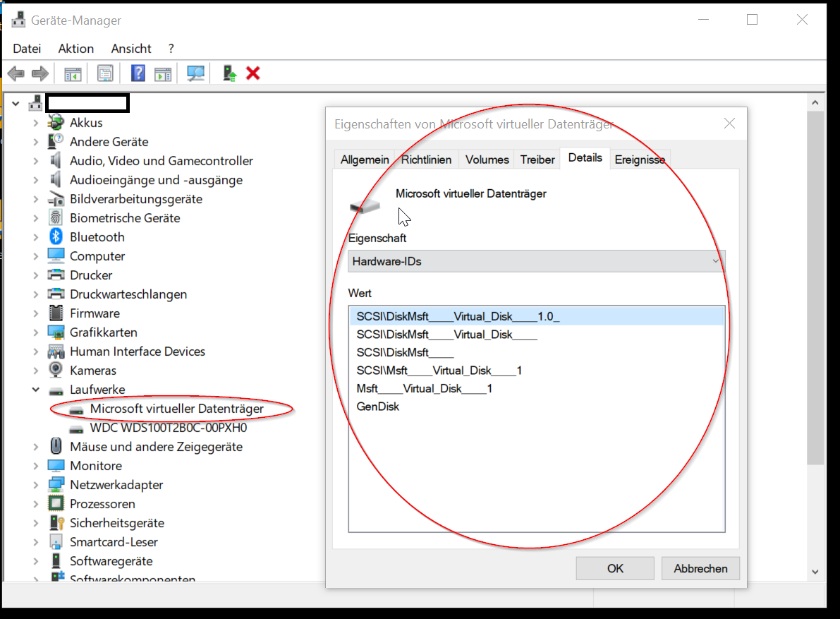Select the GenDisk value row
Viewport: 840px width, 619px height.
pyautogui.click(x=536, y=407)
